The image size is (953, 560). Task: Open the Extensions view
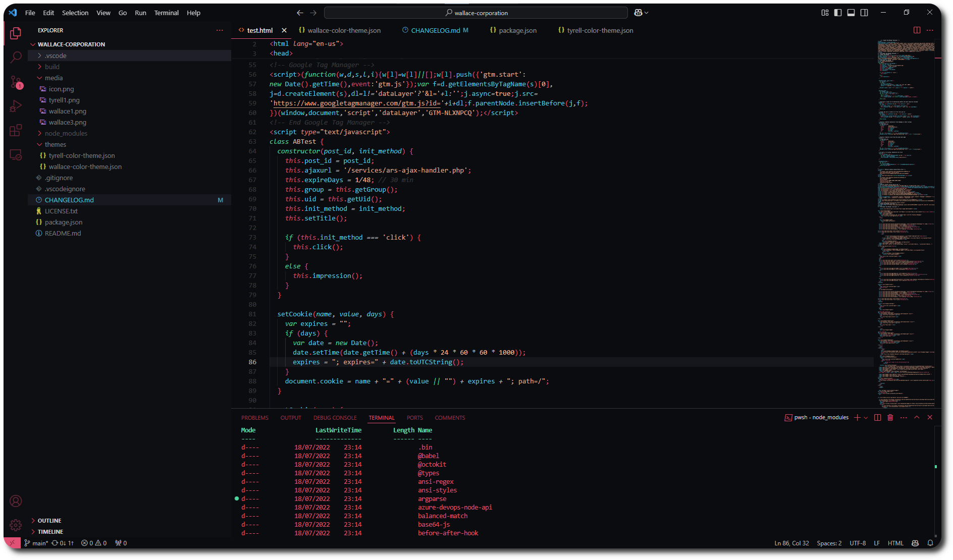16,130
